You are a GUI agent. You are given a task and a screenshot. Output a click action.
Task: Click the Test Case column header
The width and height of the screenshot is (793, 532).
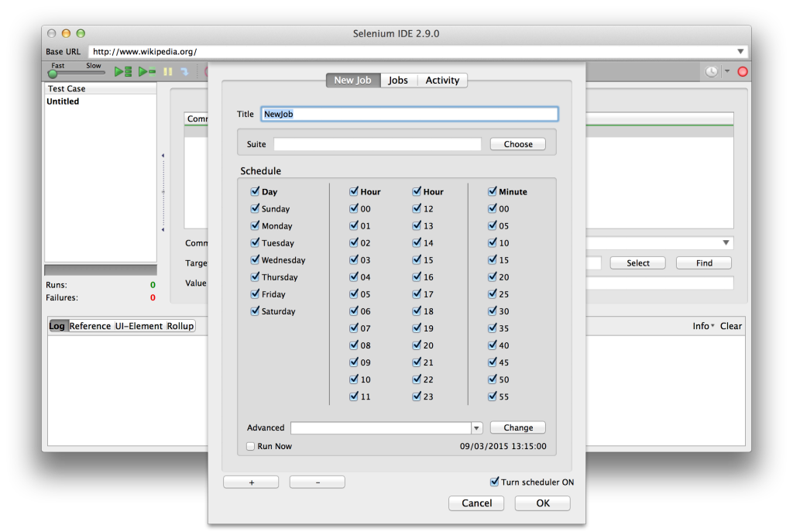click(x=101, y=88)
